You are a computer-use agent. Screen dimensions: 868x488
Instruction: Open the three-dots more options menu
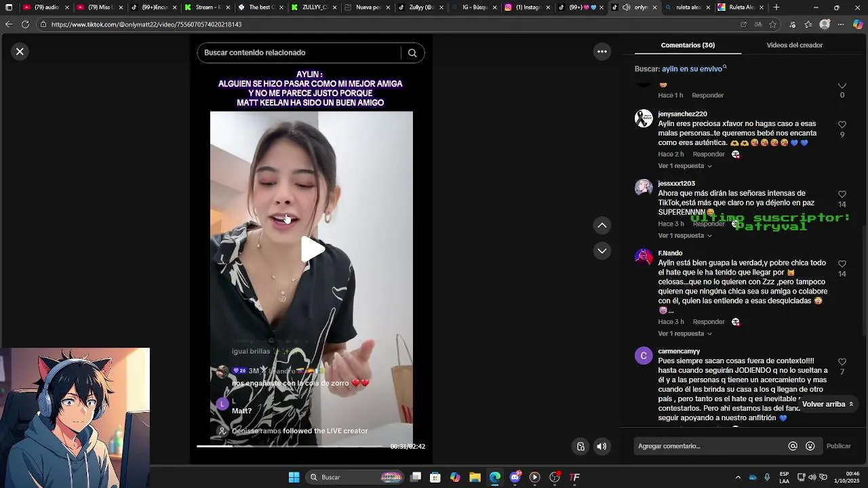(x=601, y=52)
